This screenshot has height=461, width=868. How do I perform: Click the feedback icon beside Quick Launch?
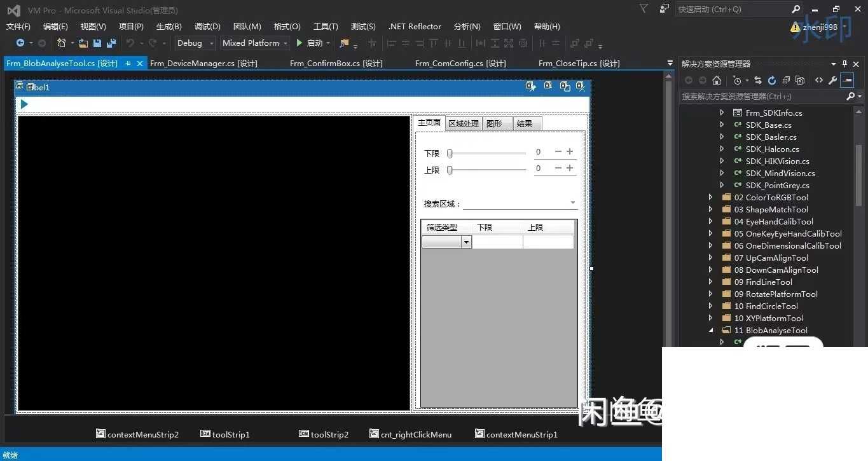click(x=665, y=9)
